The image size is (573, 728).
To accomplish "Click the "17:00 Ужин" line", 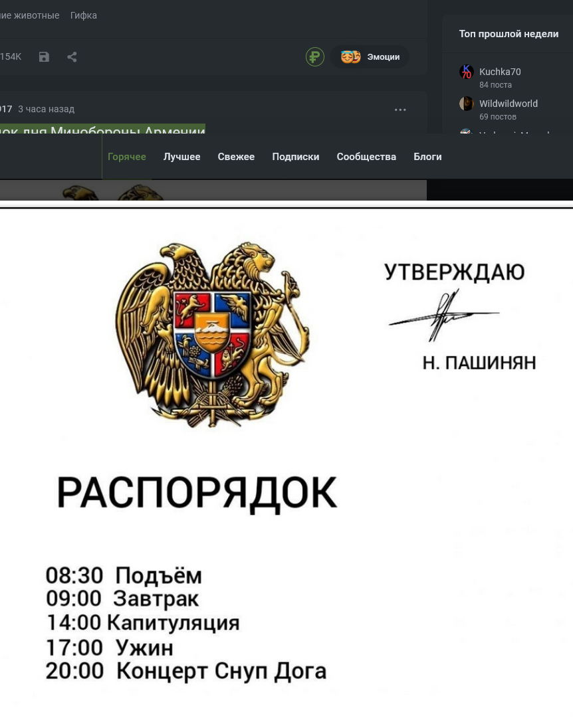I will (x=110, y=647).
